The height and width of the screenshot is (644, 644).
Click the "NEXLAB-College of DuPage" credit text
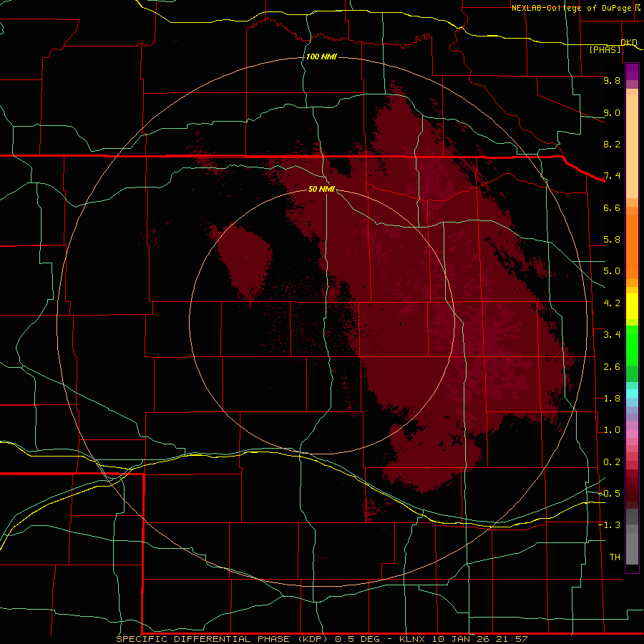571,8
